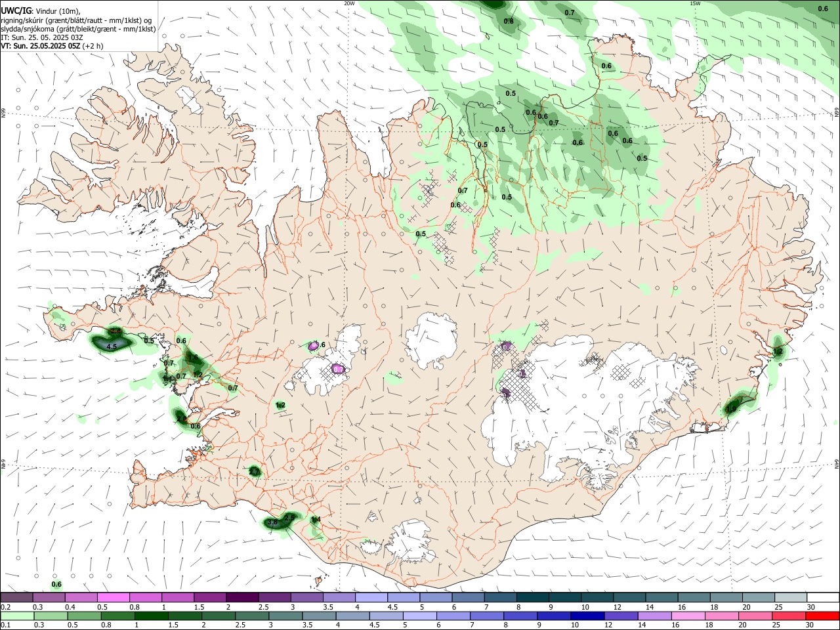The width and height of the screenshot is (840, 630).
Task: Click the dark navy 10 swatch in bottom legend
Action: pos(587,616)
